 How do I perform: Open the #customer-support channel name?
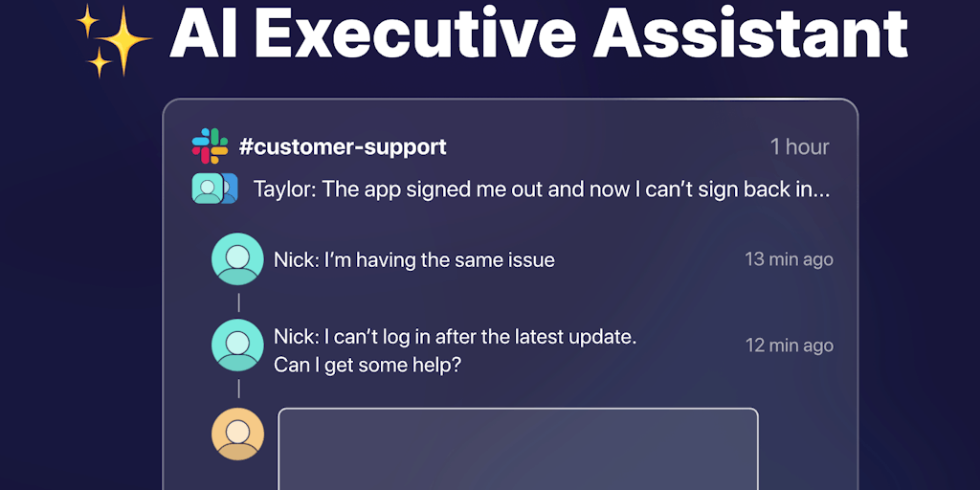pos(342,147)
